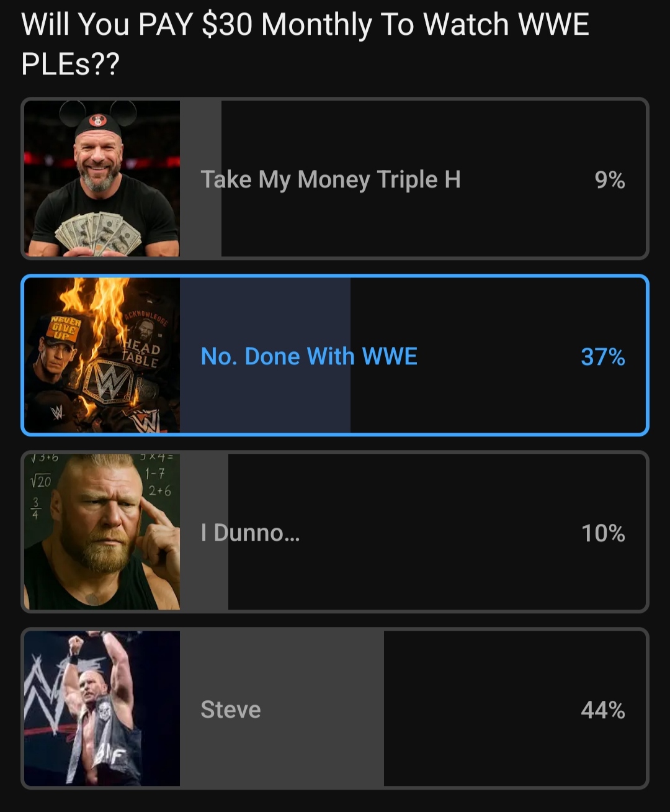Click the filled progress bar of 37% option
670x812 pixels.
(x=265, y=355)
